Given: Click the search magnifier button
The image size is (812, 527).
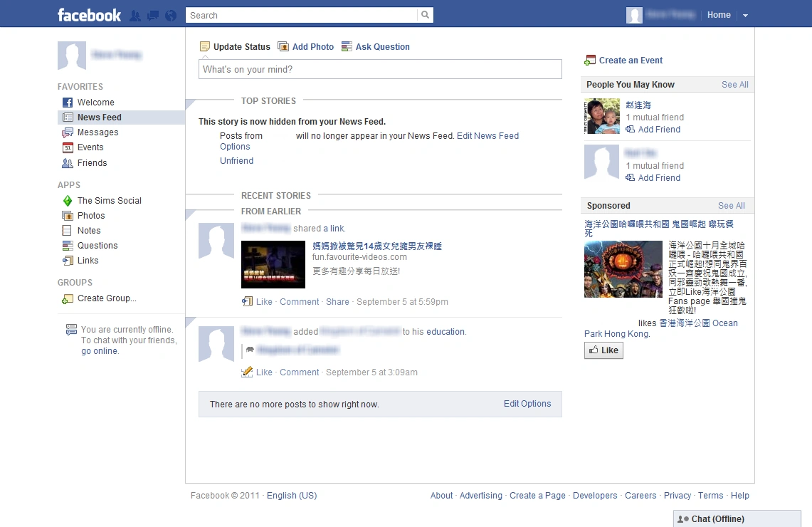Looking at the screenshot, I should point(425,15).
